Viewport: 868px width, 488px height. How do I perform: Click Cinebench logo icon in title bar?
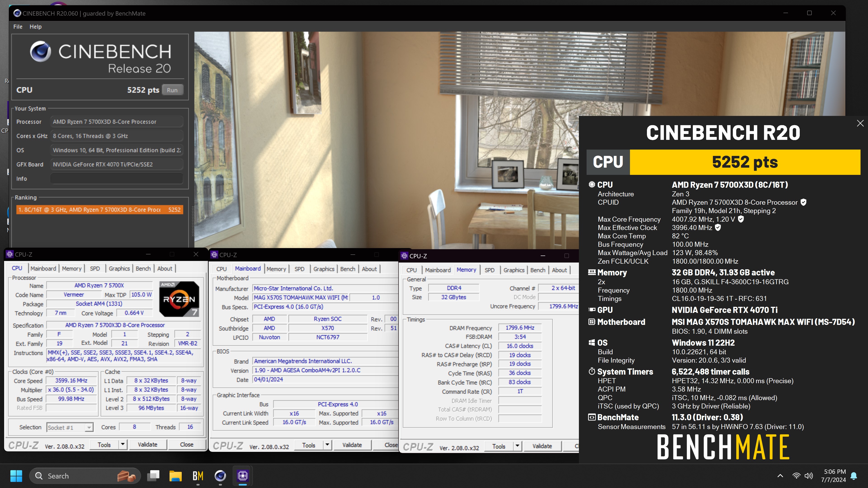[17, 13]
